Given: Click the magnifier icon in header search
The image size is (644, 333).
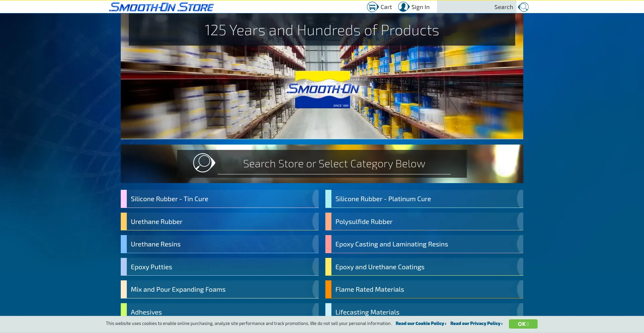Looking at the screenshot, I should pos(523,7).
